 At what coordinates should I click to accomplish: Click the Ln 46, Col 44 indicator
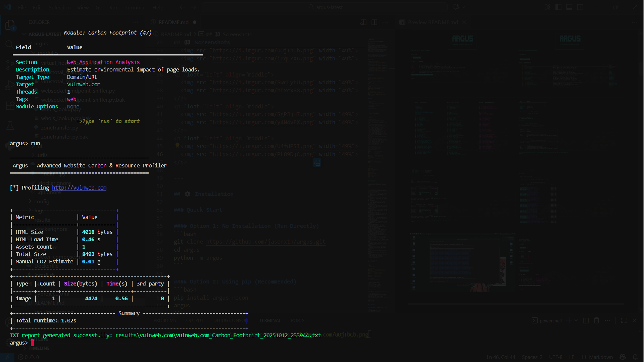click(x=501, y=357)
